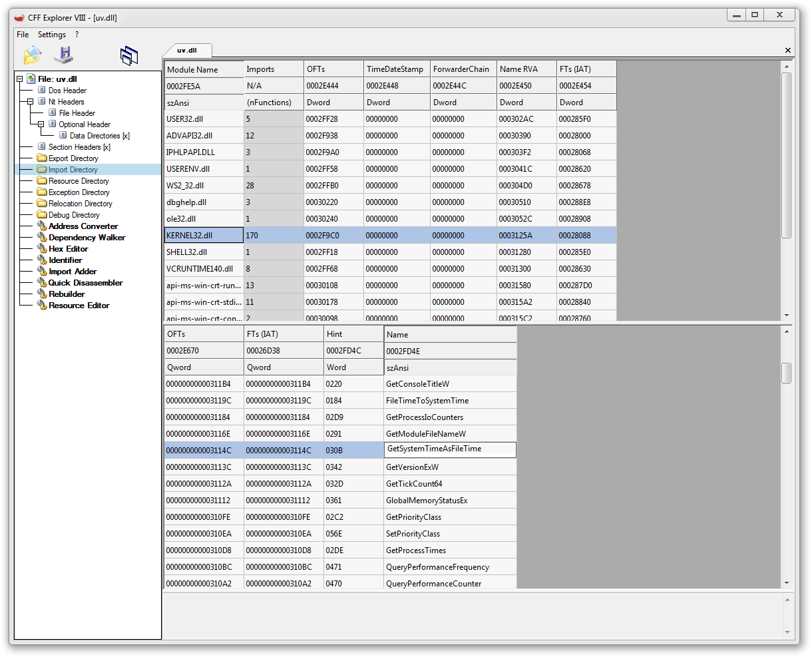Click the tool icon of Resource Editor
This screenshot has height=657, width=812.
[x=42, y=305]
